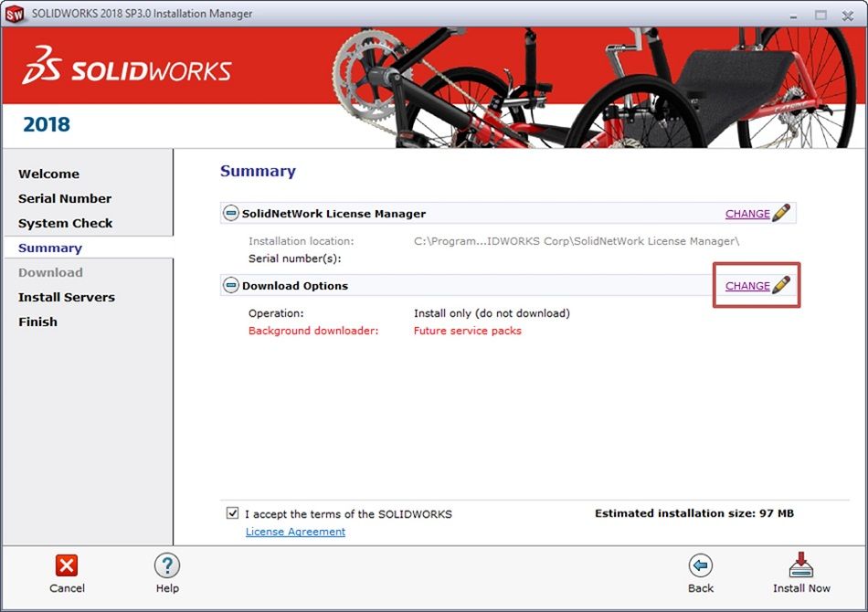This screenshot has height=612, width=868.
Task: Click CHANGE link for Download Options
Action: tap(746, 286)
